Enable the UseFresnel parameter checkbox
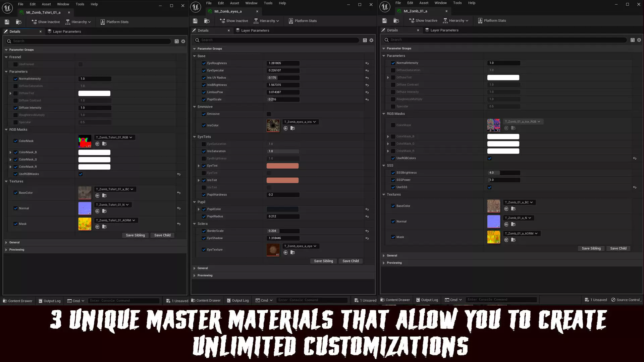Image resolution: width=644 pixels, height=362 pixels. 15,64
